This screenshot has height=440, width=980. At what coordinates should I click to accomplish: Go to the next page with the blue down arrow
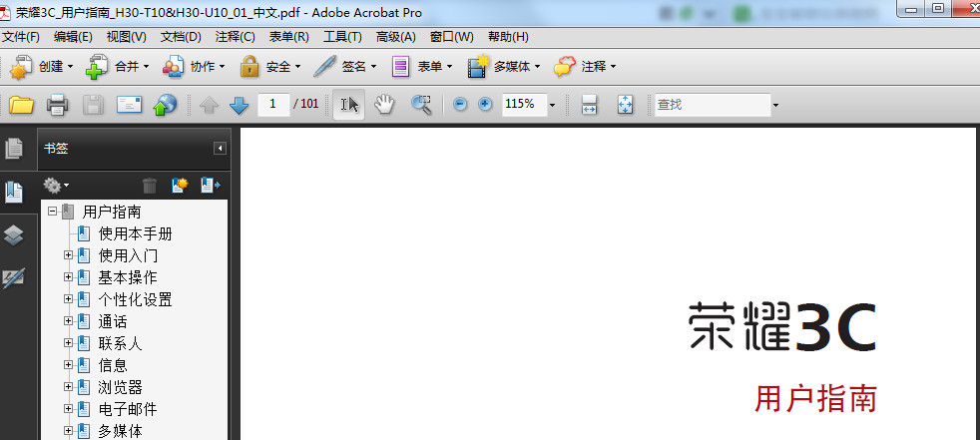tap(239, 105)
